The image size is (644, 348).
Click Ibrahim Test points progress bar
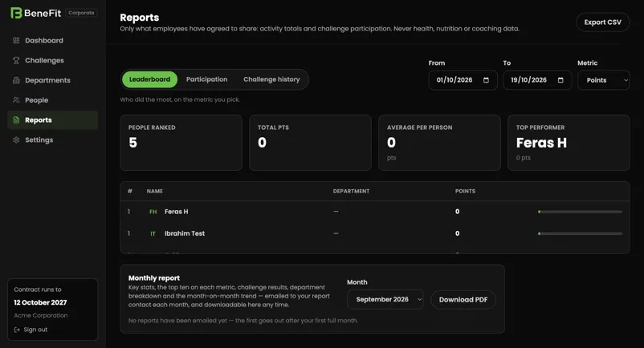tap(580, 233)
